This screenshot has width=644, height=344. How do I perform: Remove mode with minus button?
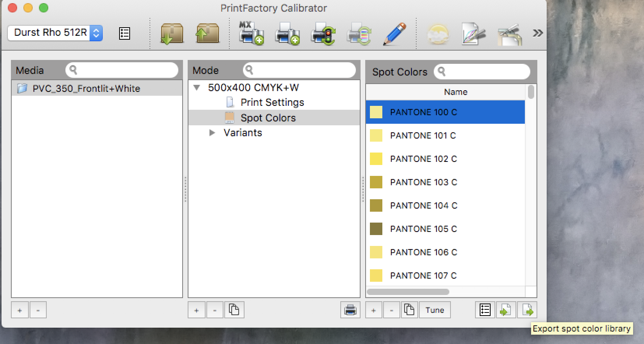pos(215,310)
